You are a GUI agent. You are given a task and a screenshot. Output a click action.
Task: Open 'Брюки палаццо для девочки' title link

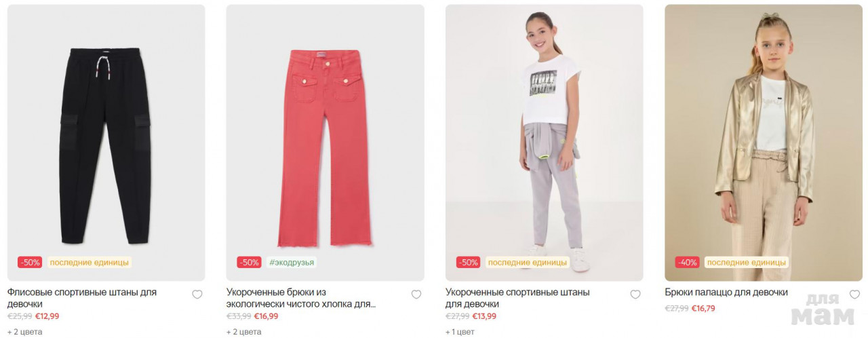[x=726, y=293]
